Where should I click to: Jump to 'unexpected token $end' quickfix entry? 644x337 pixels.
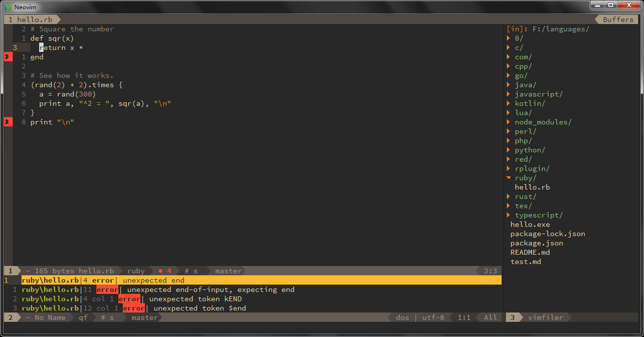(x=200, y=308)
